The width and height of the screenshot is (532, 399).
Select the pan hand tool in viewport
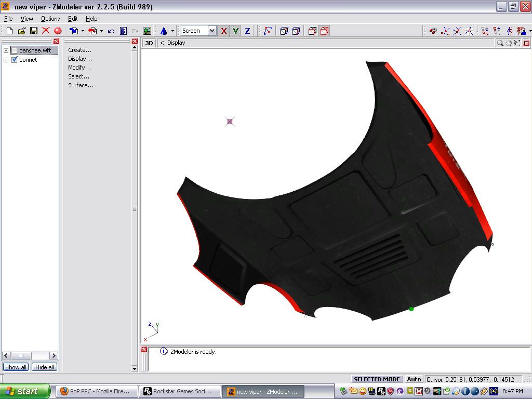tap(509, 43)
